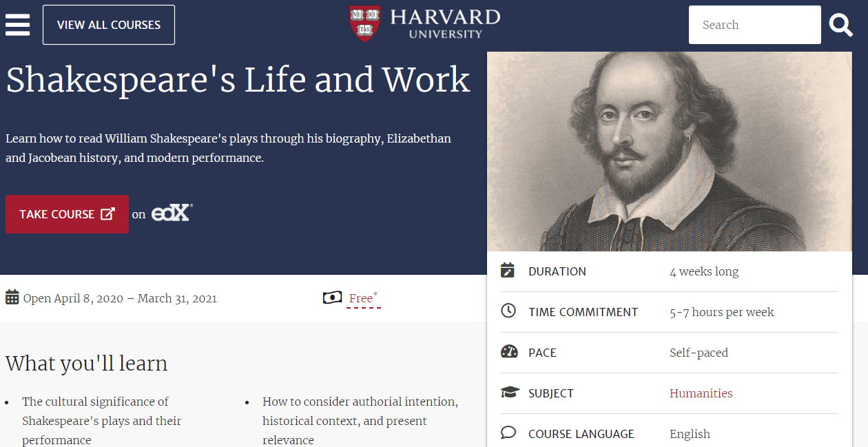
Task: Click the SUBJECT label
Action: pyautogui.click(x=551, y=393)
